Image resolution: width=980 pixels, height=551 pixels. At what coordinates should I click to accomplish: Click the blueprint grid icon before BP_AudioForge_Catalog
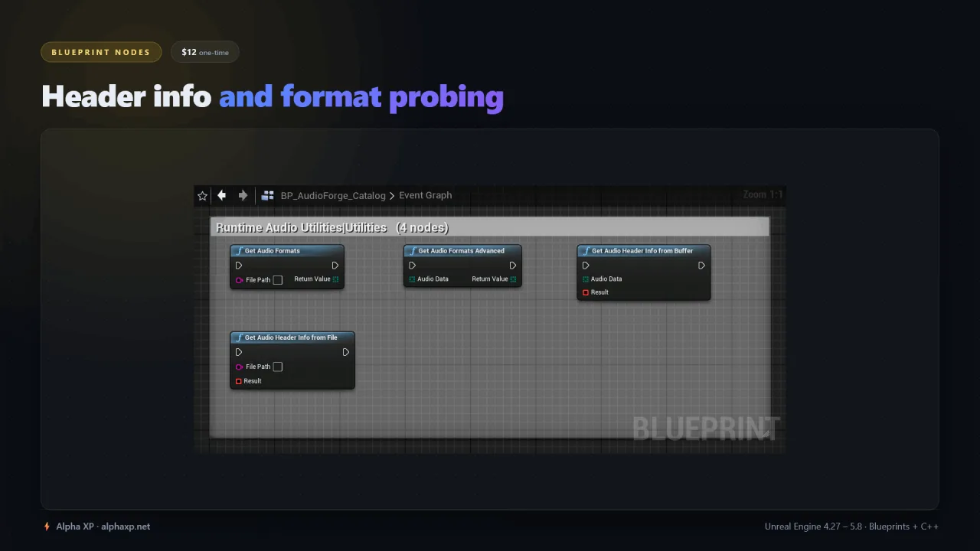[267, 196]
